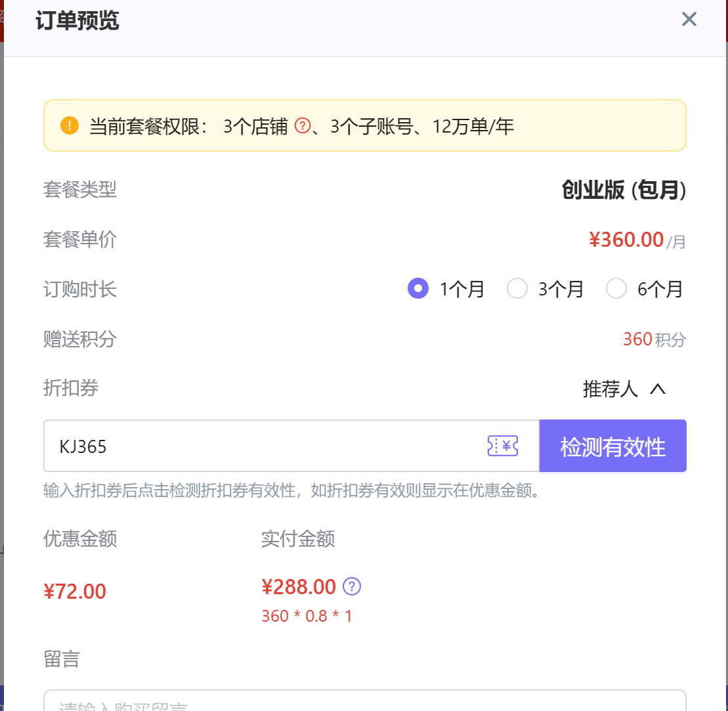Click the 订单预览 dialog title

77,21
